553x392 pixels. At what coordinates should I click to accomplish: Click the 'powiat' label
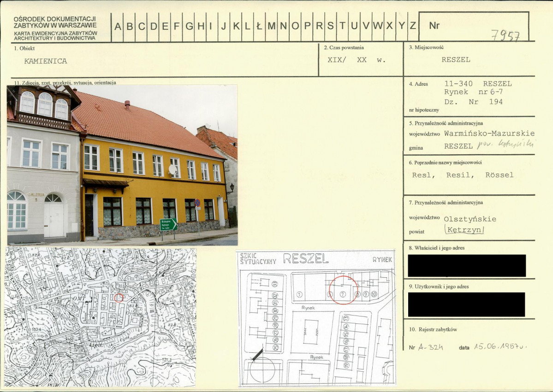click(x=416, y=232)
